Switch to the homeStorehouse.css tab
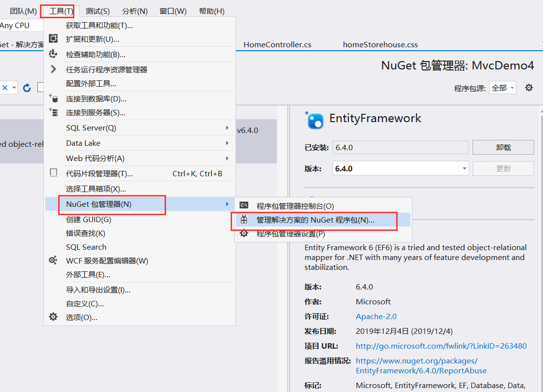 (x=380, y=44)
